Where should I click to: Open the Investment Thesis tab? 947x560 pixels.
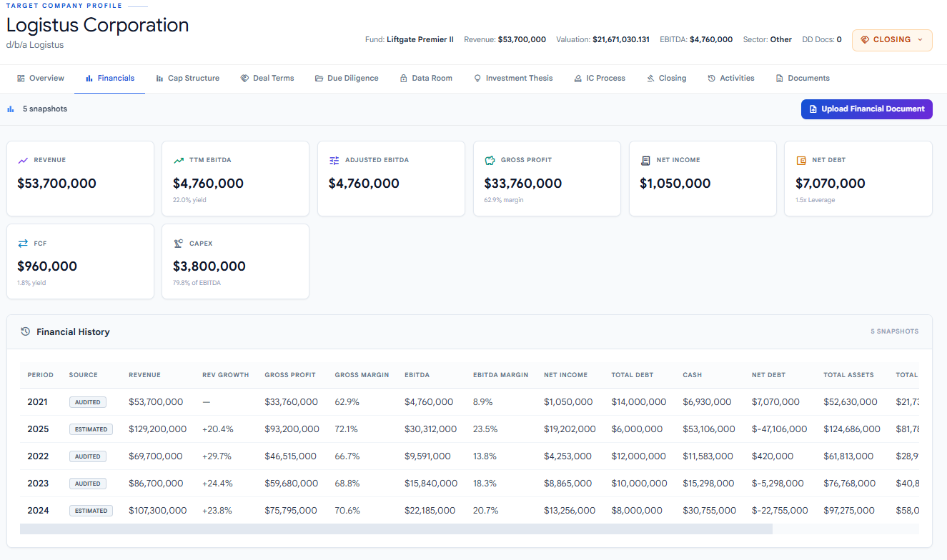pyautogui.click(x=513, y=79)
